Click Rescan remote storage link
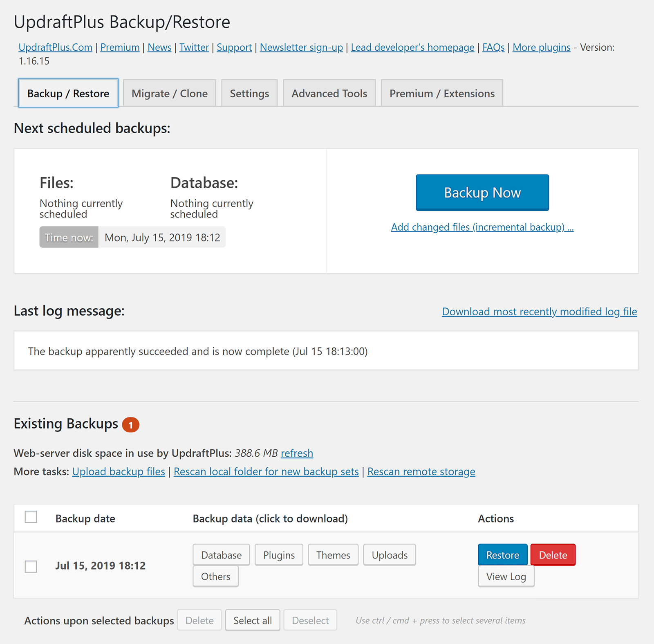Viewport: 654px width, 644px height. [421, 471]
